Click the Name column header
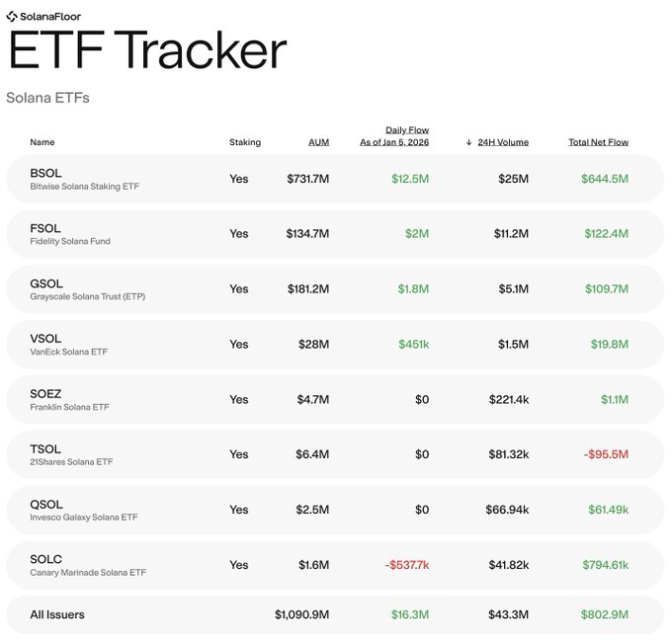 tap(42, 142)
